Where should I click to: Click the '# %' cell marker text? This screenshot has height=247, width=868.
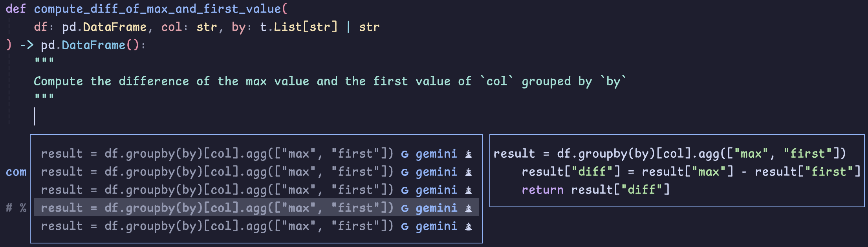16,208
